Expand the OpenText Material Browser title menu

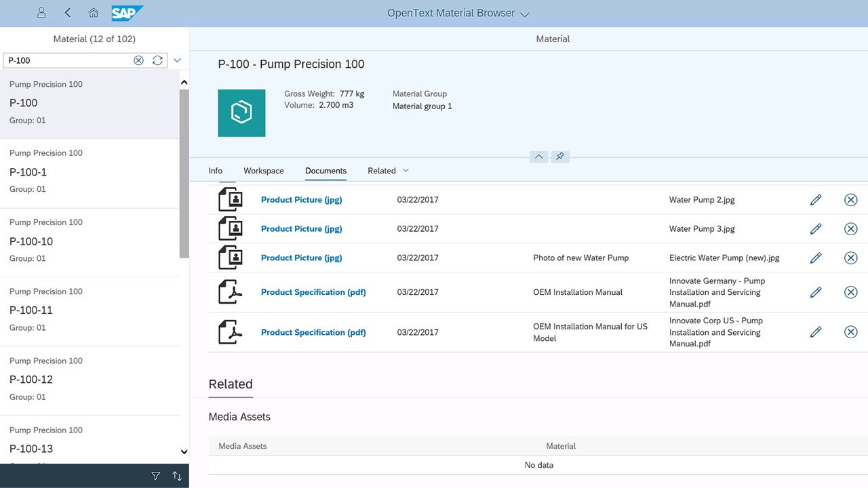tap(524, 14)
